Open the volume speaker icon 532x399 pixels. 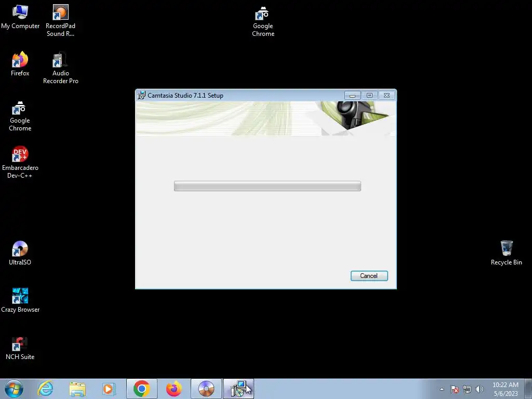point(480,389)
